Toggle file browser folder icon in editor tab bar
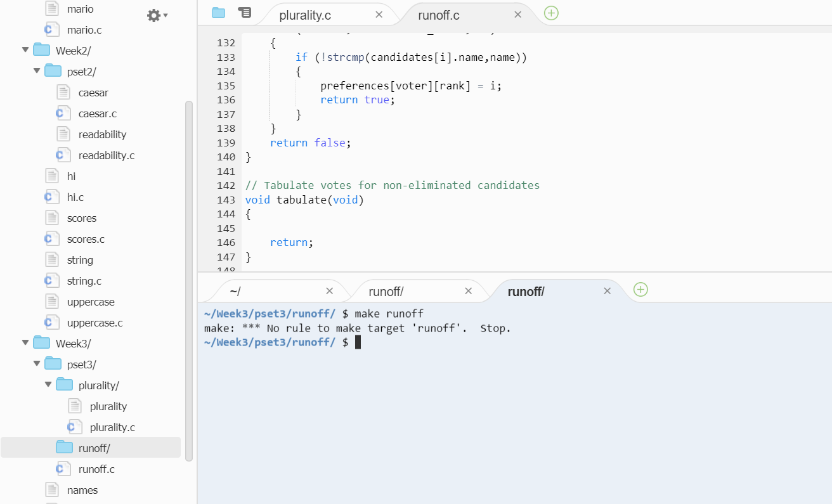The image size is (832, 504). (219, 12)
